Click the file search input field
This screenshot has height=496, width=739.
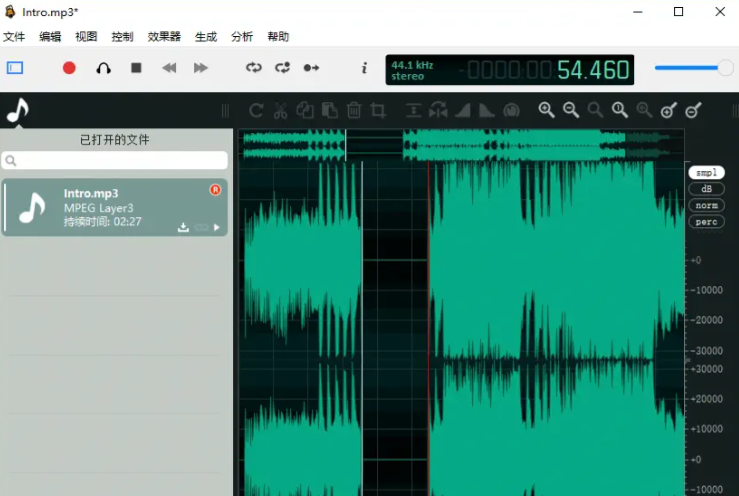[x=118, y=160]
